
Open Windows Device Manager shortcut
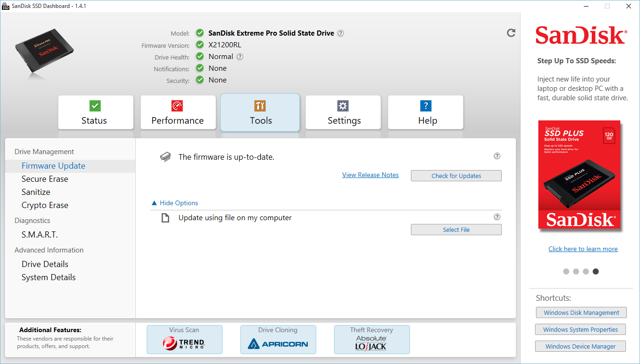580,346
